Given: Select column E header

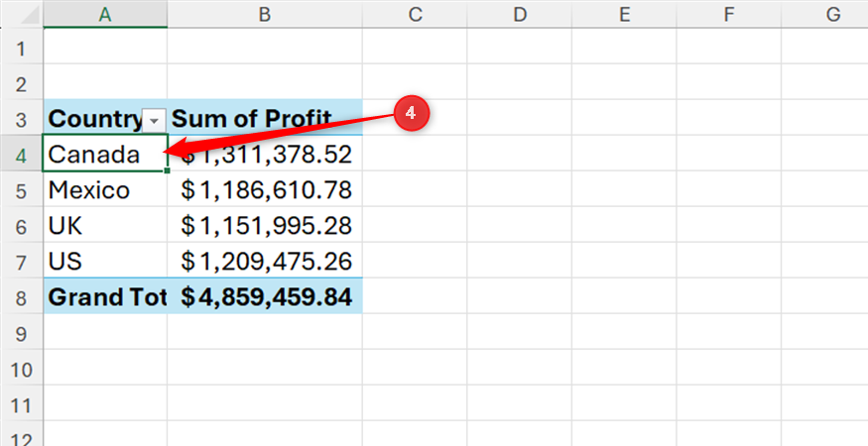Looking at the screenshot, I should [x=624, y=14].
